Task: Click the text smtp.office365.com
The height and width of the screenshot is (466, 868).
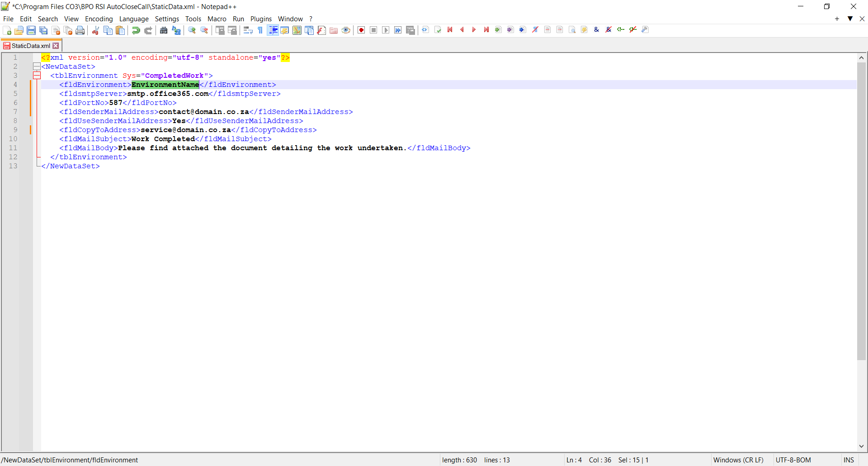Action: pyautogui.click(x=168, y=94)
